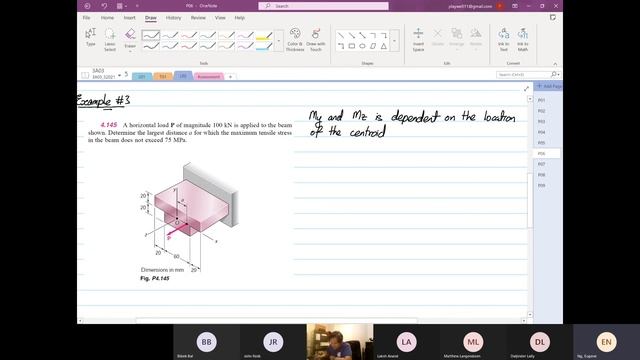Select the red pen in the bottom pen row
This screenshot has width=640, height=360.
tap(189, 46)
